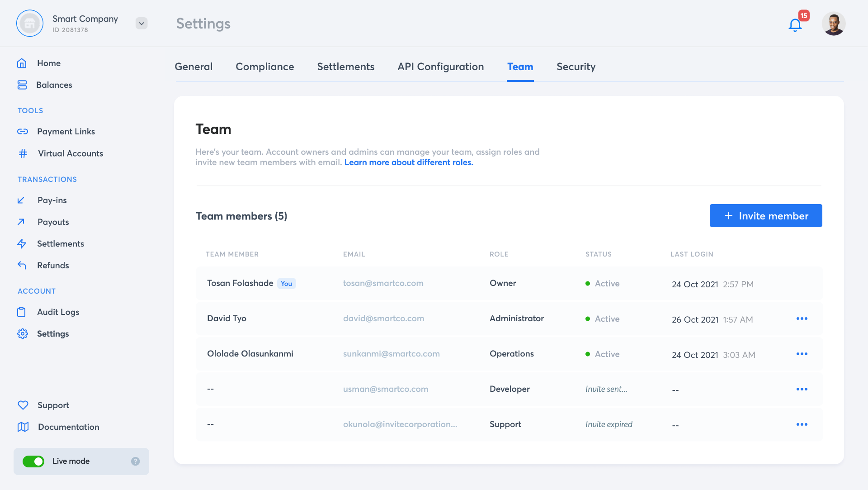Open options menu for David Tyo

[x=802, y=319]
